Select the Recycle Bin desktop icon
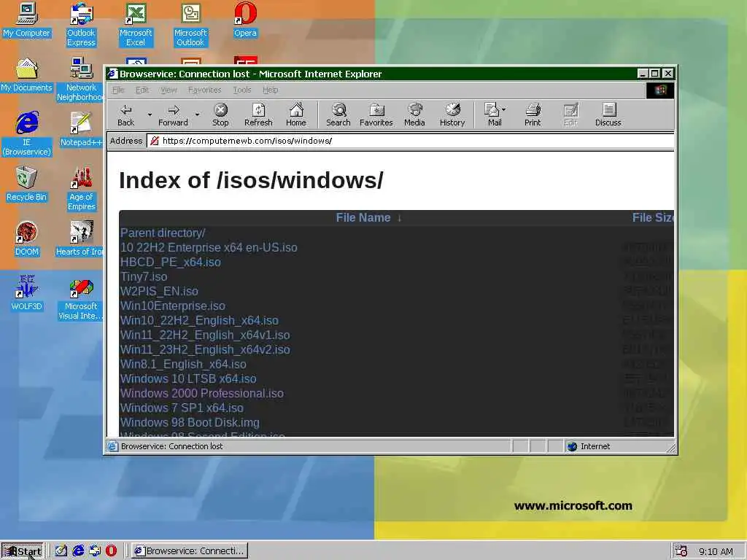This screenshot has height=560, width=747. [x=27, y=184]
